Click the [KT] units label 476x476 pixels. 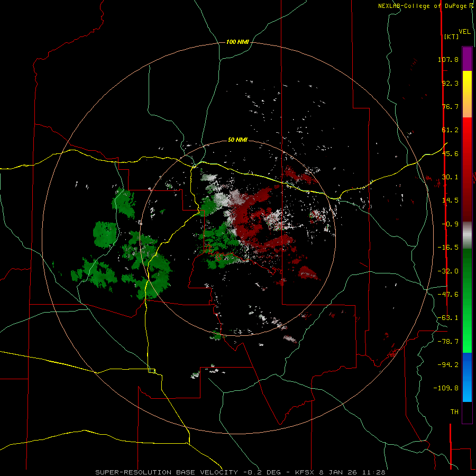(451, 36)
